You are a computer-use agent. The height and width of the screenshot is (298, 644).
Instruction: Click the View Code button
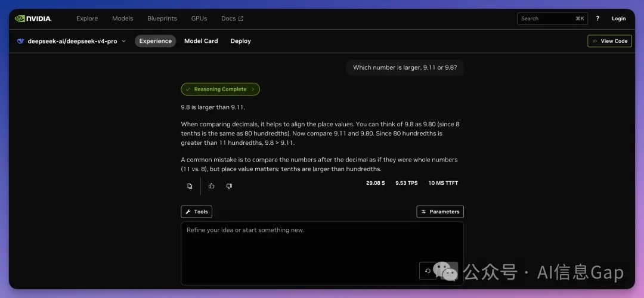[609, 41]
